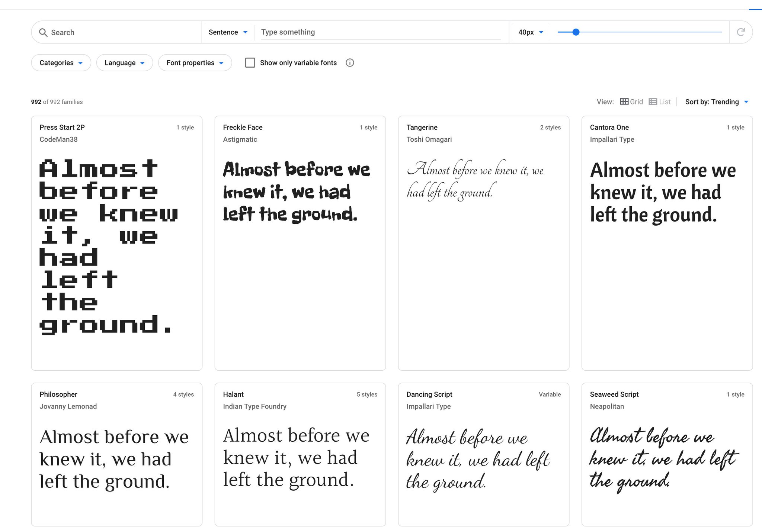Open the Categories filter
The image size is (762, 532).
click(x=61, y=63)
